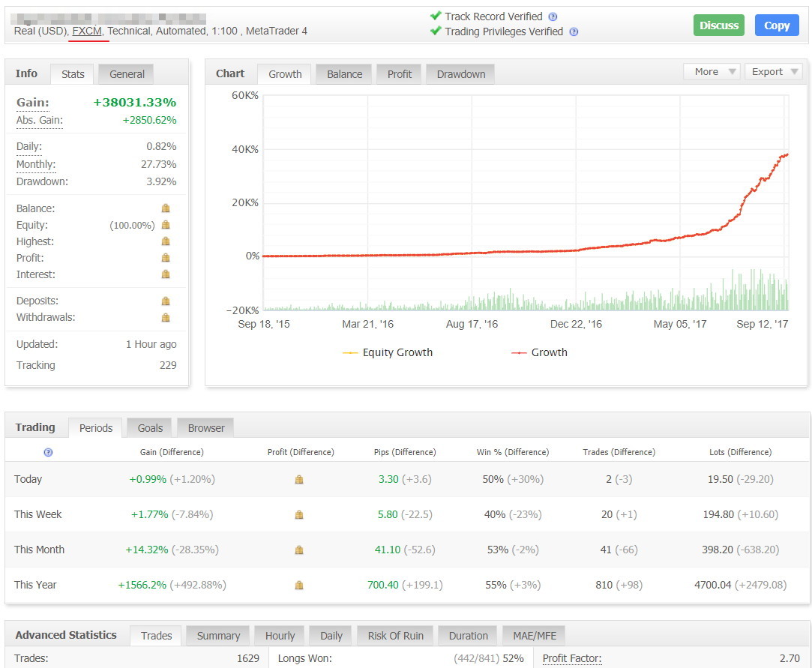Screen dimensions: 812x668
Task: Click the padlock icon next to Balance
Action: coord(166,208)
